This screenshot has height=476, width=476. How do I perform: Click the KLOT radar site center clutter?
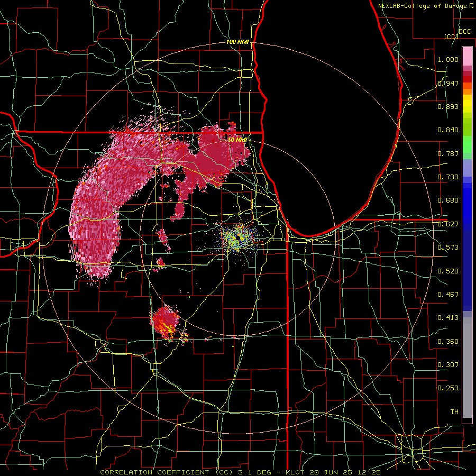point(239,237)
